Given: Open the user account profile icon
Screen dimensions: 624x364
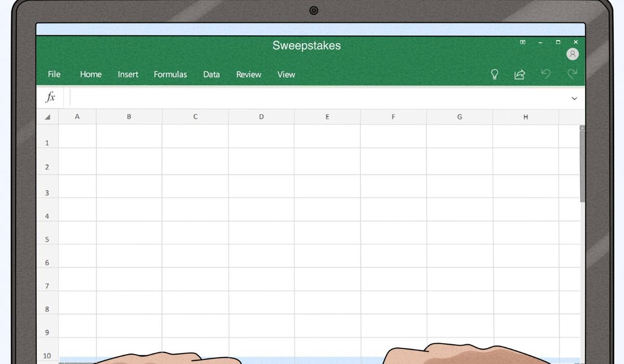Looking at the screenshot, I should click(573, 54).
